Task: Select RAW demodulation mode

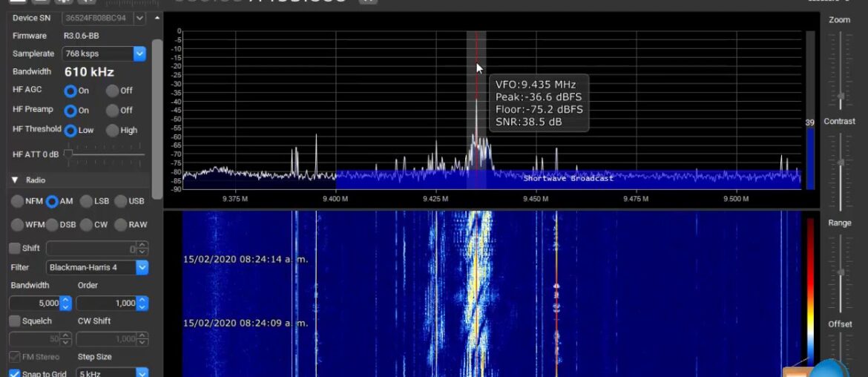Action: pos(121,225)
